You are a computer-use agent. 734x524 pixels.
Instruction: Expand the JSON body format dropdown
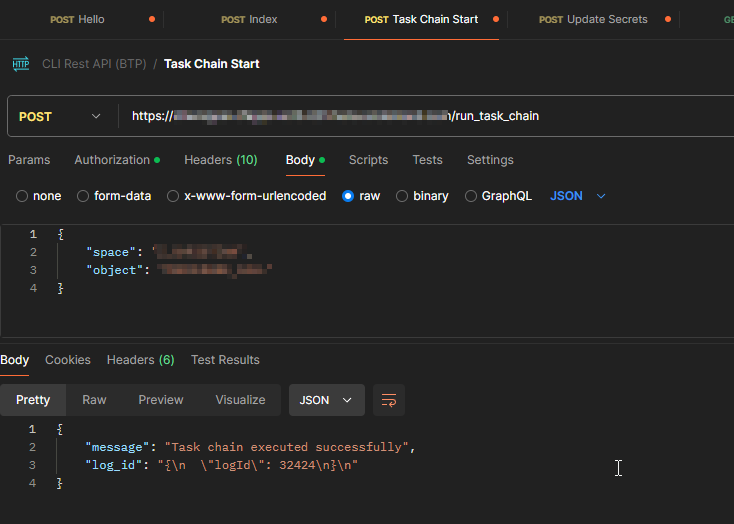coord(578,196)
